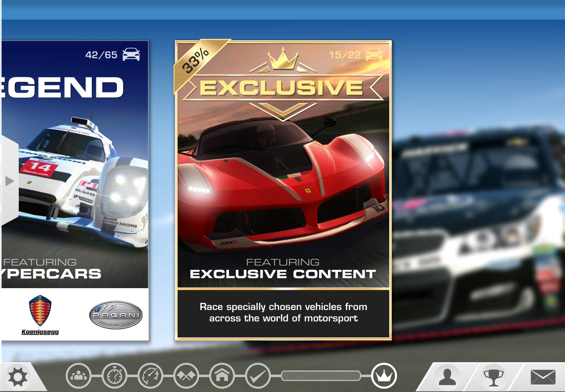Viewport: 565px width, 392px height.
Task: Open the trophy achievements icon
Action: 494,377
